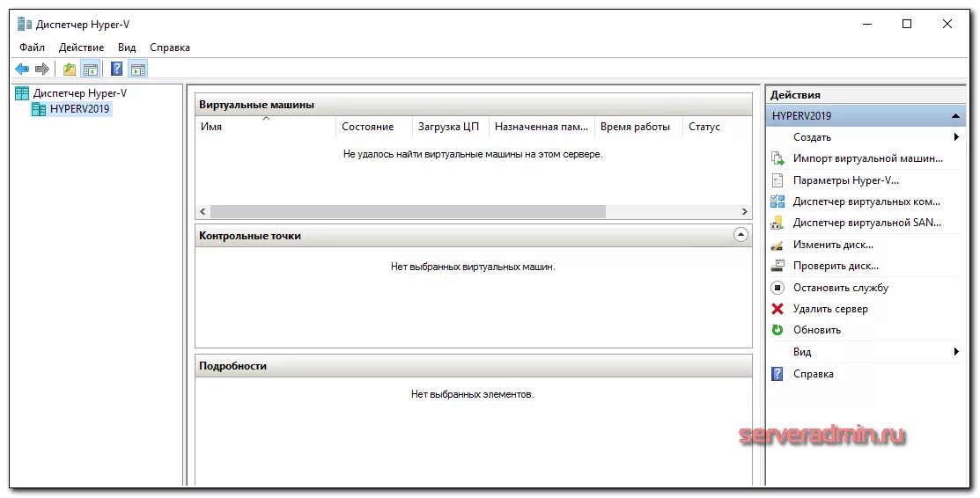Select Проверить диск action

coord(836,266)
